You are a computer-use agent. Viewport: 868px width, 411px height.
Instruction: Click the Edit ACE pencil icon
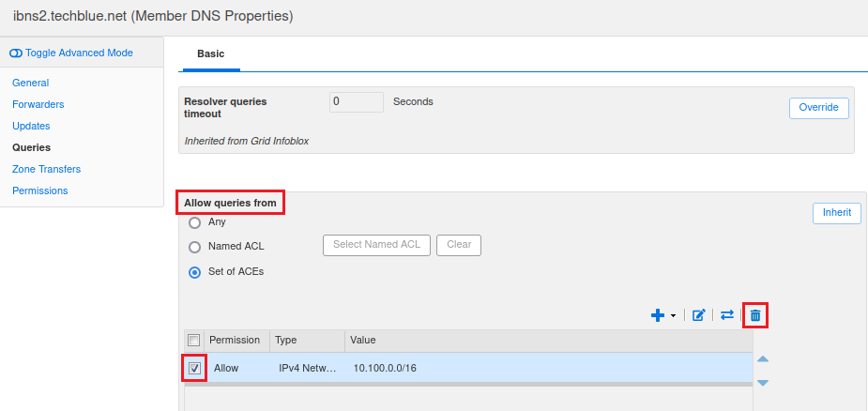(x=698, y=315)
